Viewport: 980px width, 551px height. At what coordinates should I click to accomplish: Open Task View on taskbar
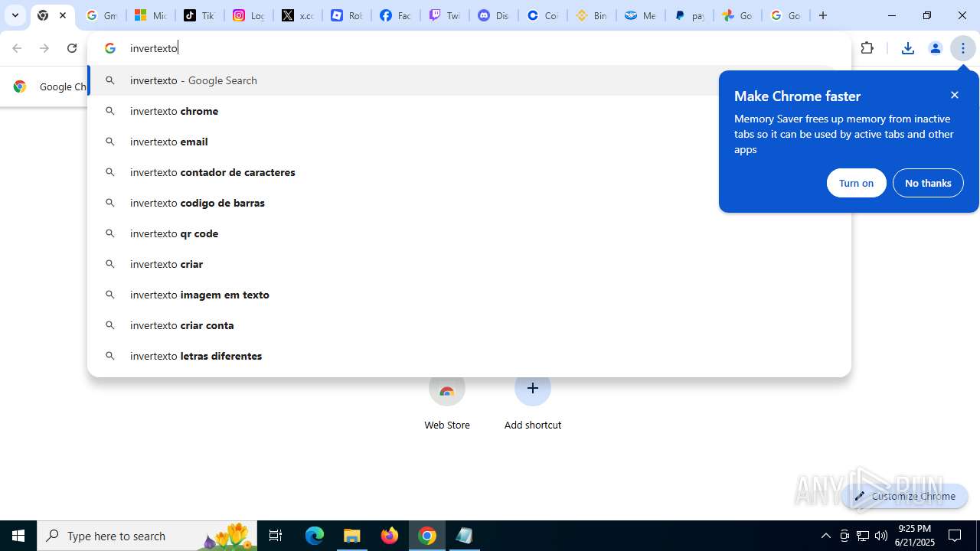276,536
